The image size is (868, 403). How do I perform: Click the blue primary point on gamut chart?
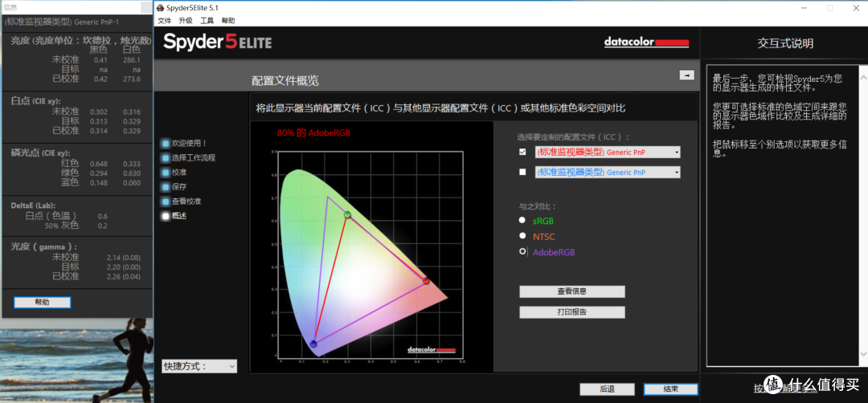pos(313,344)
